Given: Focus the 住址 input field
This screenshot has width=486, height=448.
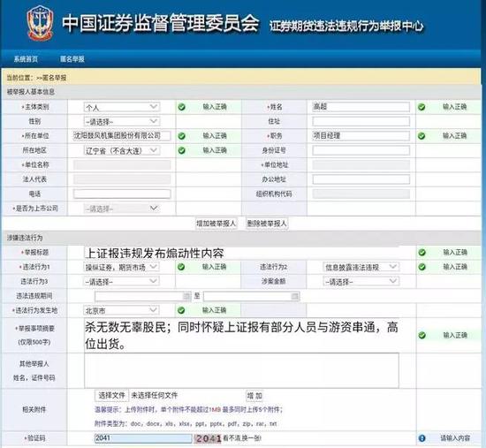Looking at the screenshot, I should click(361, 121).
